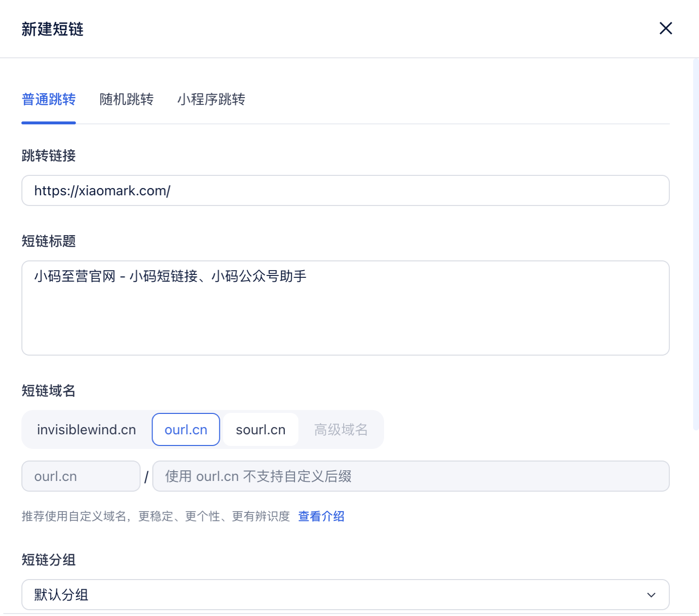Open the 随机跳转 tab
The width and height of the screenshot is (699, 616).
point(126,99)
